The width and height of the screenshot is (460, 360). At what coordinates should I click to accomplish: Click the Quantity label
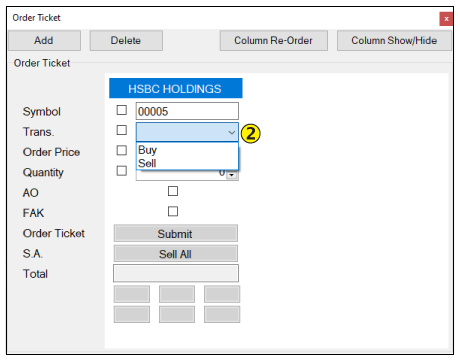tap(43, 173)
